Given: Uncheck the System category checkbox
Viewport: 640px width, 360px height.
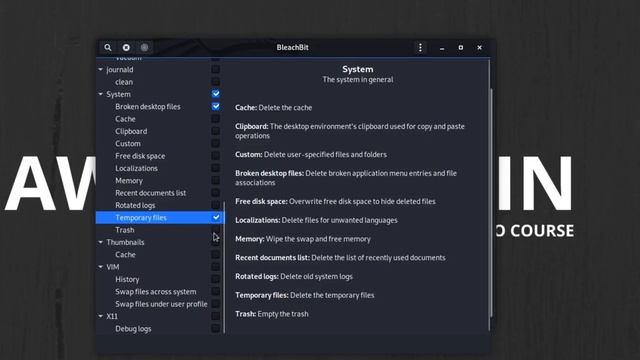Looking at the screenshot, I should (x=216, y=94).
